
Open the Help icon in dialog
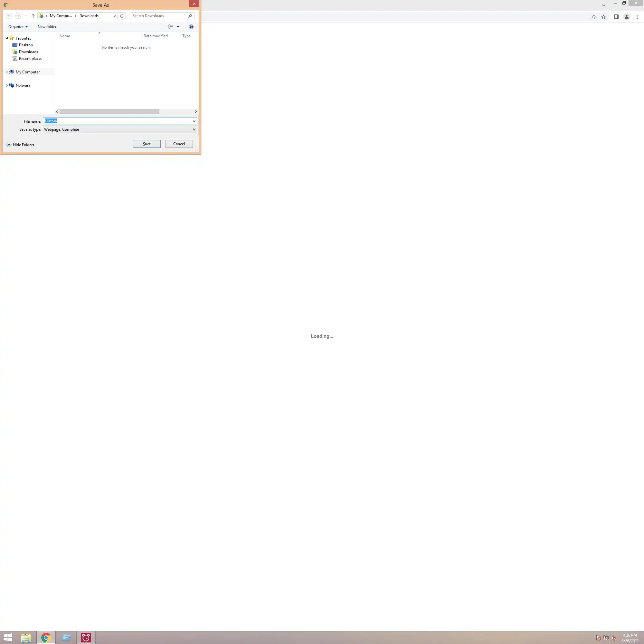coord(191,27)
